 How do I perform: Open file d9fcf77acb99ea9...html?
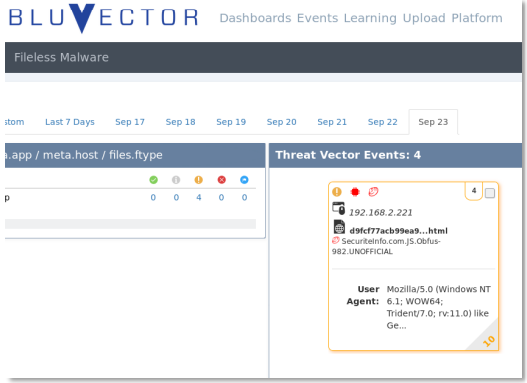point(398,231)
